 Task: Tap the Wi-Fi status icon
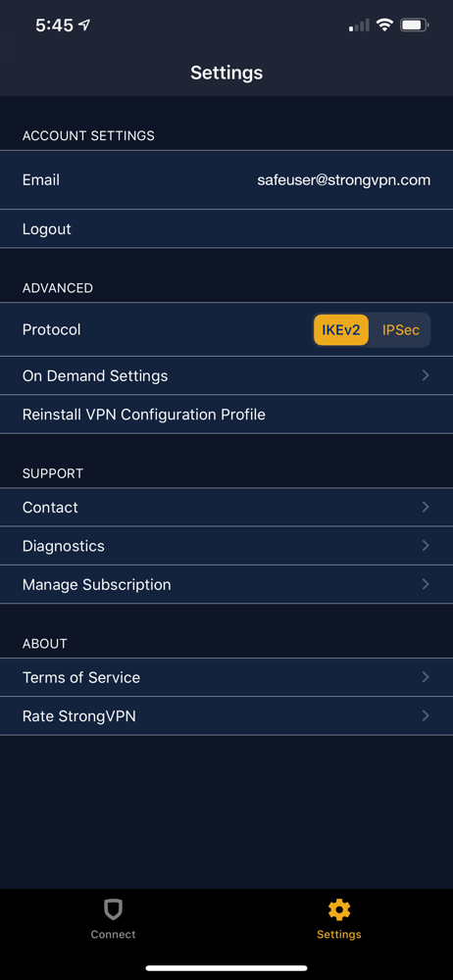click(x=384, y=25)
